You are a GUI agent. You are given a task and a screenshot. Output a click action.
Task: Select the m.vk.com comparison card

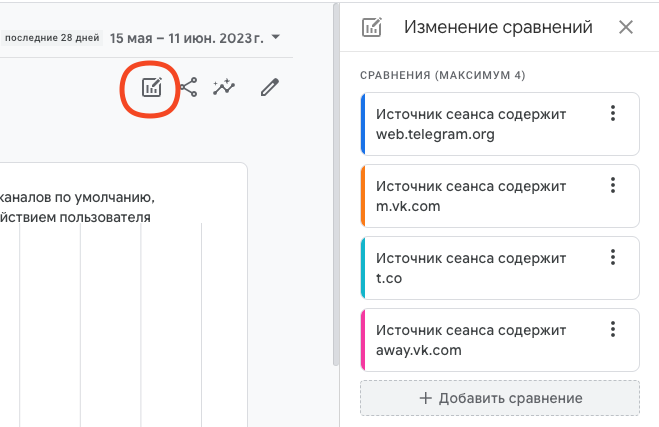coord(500,196)
